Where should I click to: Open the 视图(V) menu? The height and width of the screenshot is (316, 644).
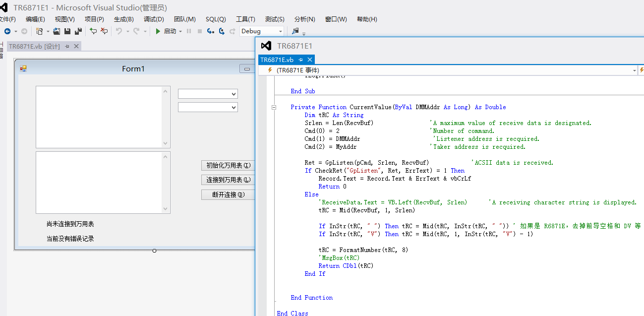pyautogui.click(x=64, y=19)
